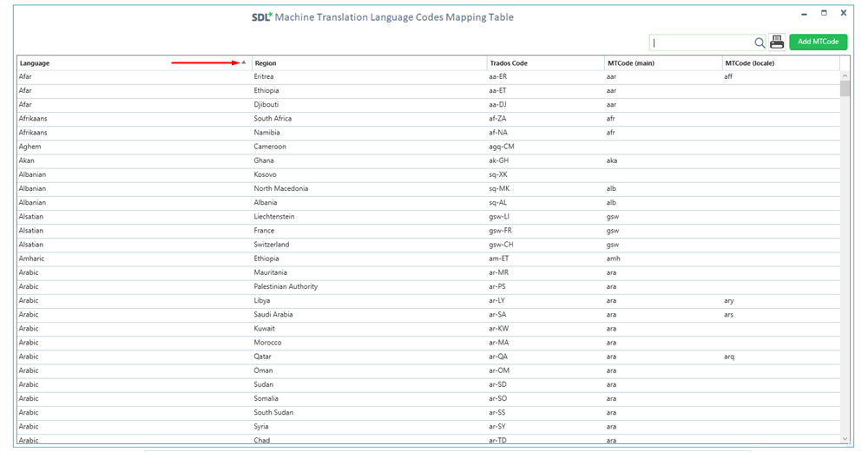Select the agq-CM code cell
This screenshot has width=868, height=452.
[x=502, y=147]
